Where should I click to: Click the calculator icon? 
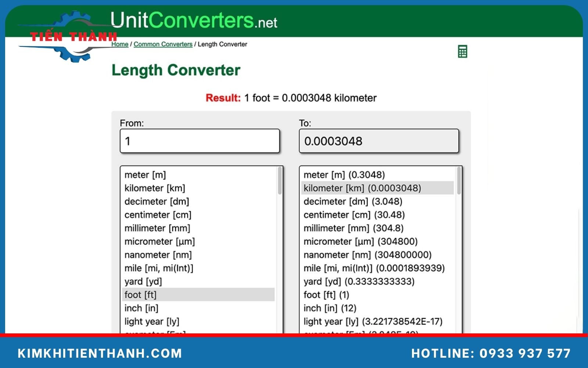tap(462, 52)
